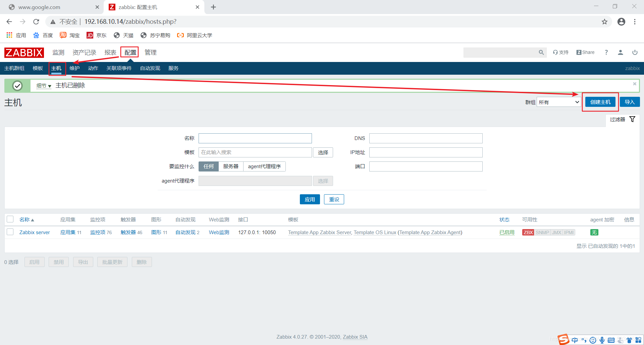Go to 模板 submenu
Screen dimensions: 644x345
click(x=38, y=68)
